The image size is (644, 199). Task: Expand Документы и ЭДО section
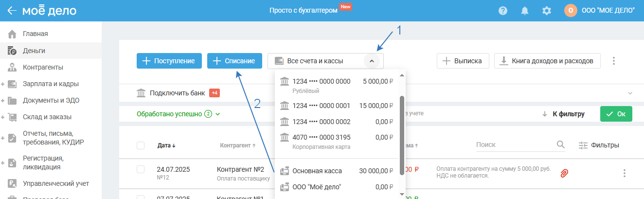(2, 101)
